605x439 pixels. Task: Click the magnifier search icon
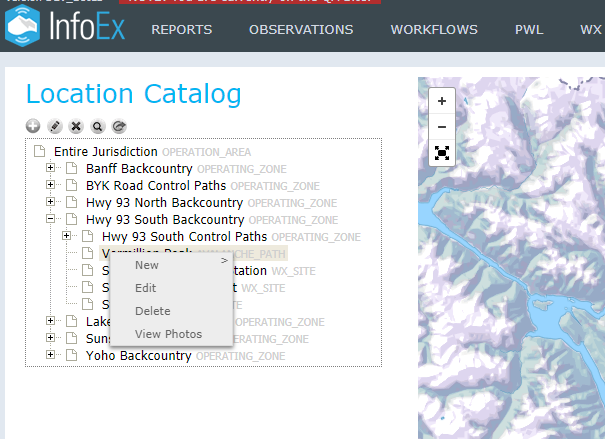[x=98, y=126]
